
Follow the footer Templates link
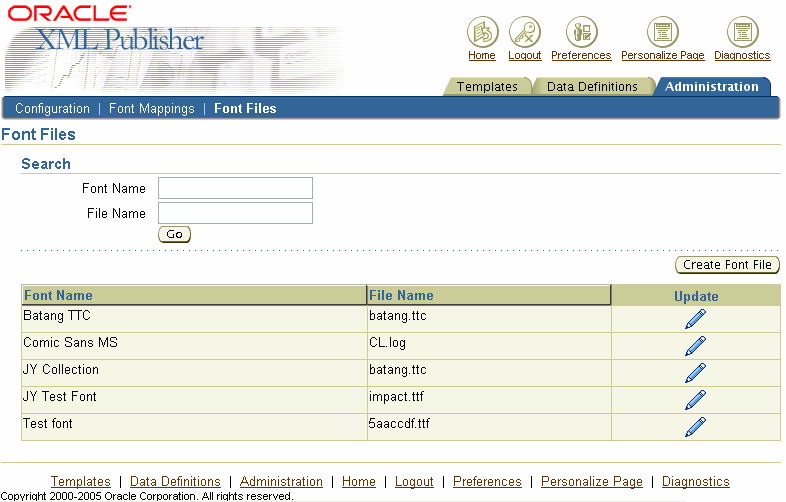coord(81,481)
